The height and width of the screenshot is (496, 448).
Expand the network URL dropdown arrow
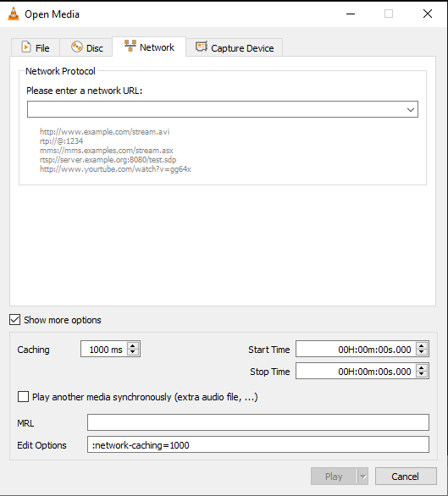tap(411, 110)
